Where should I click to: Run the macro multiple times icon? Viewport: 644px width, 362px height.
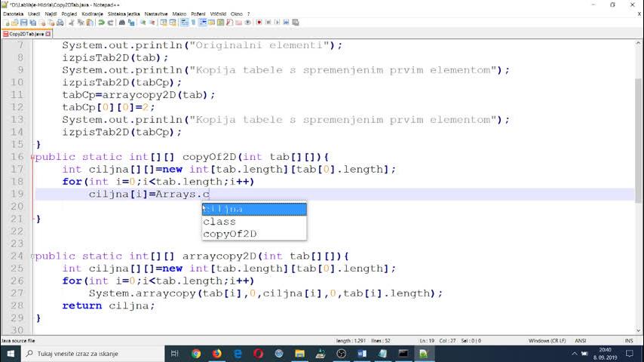286,22
